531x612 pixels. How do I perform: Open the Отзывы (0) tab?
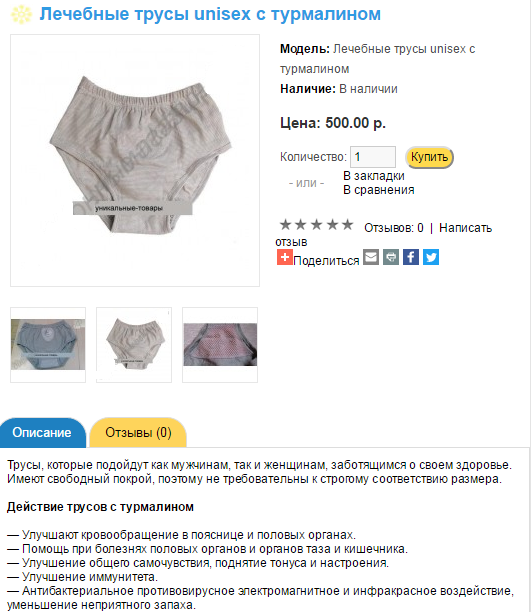click(x=138, y=432)
